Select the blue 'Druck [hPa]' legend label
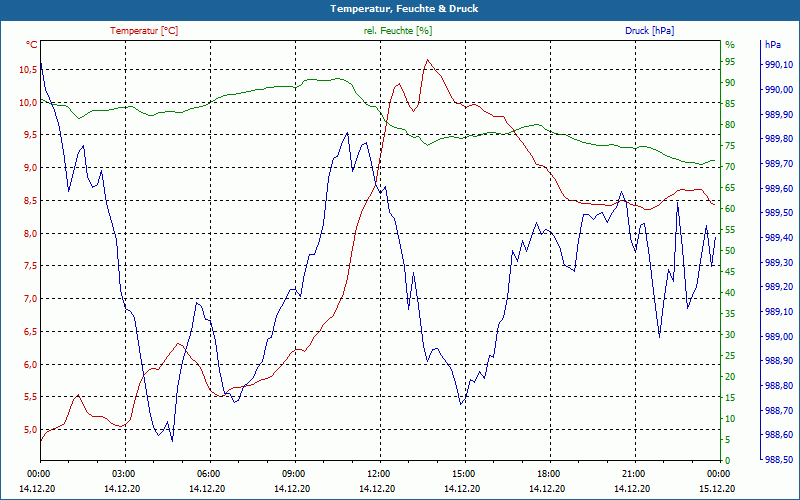Screen dimensions: 800x500 [x=649, y=31]
